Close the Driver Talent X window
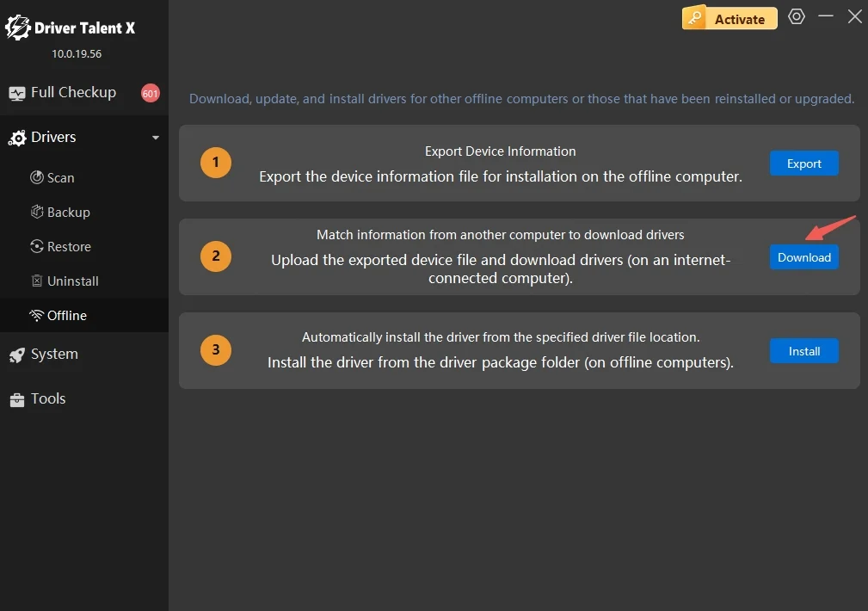The height and width of the screenshot is (611, 868). [x=855, y=16]
